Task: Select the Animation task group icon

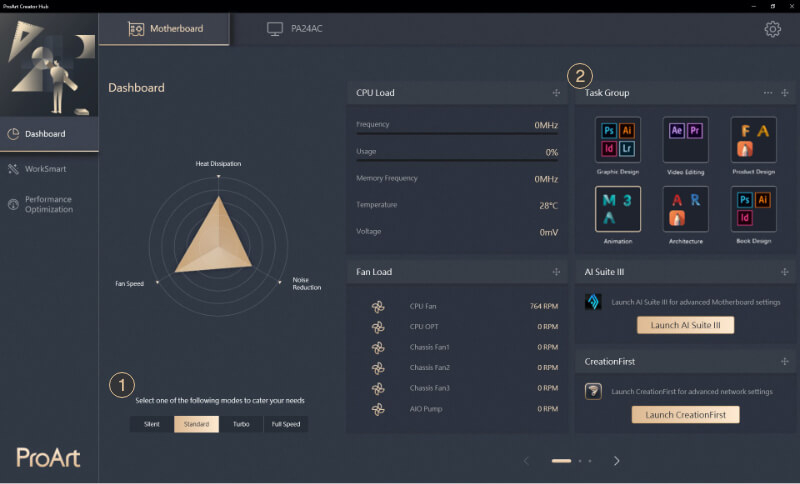Action: coord(617,209)
